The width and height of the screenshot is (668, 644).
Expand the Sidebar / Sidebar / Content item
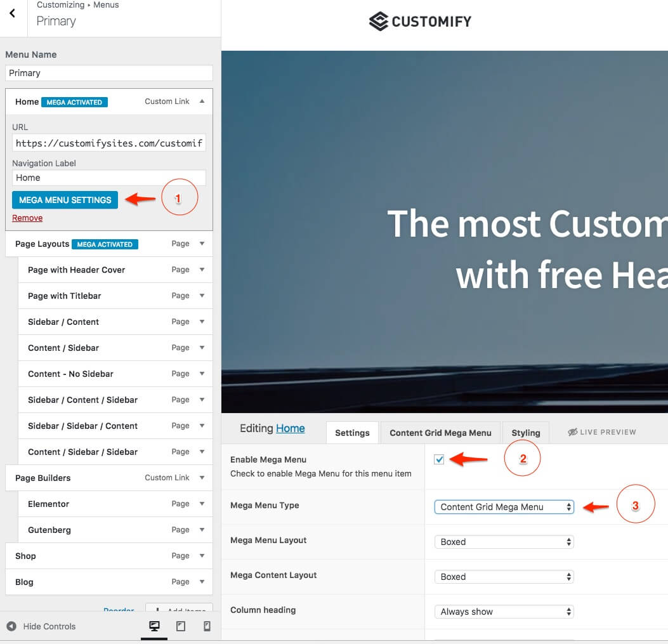click(x=202, y=426)
